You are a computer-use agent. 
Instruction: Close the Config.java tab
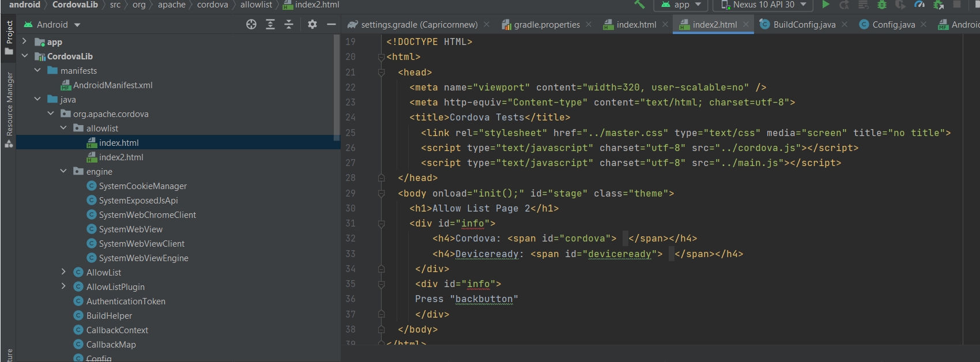(924, 24)
